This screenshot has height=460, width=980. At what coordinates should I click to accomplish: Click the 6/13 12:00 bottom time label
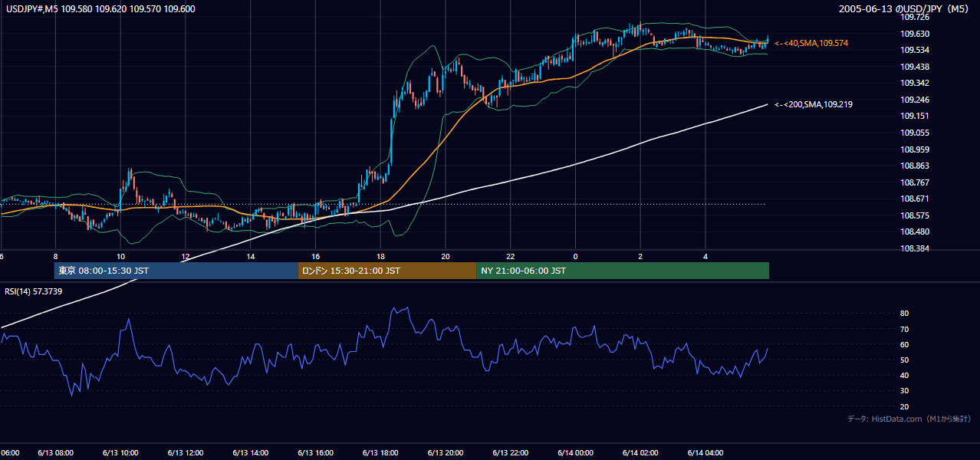(186, 453)
